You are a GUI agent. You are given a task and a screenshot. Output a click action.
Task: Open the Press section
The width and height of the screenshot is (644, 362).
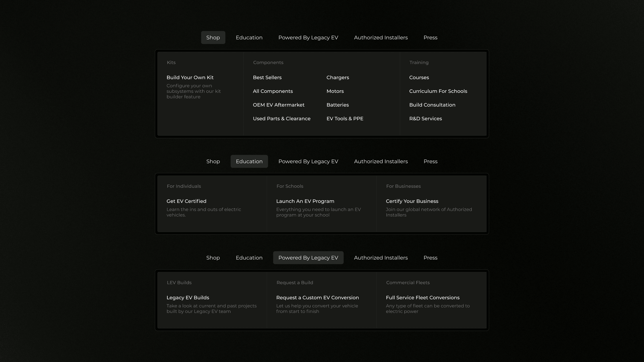430,37
